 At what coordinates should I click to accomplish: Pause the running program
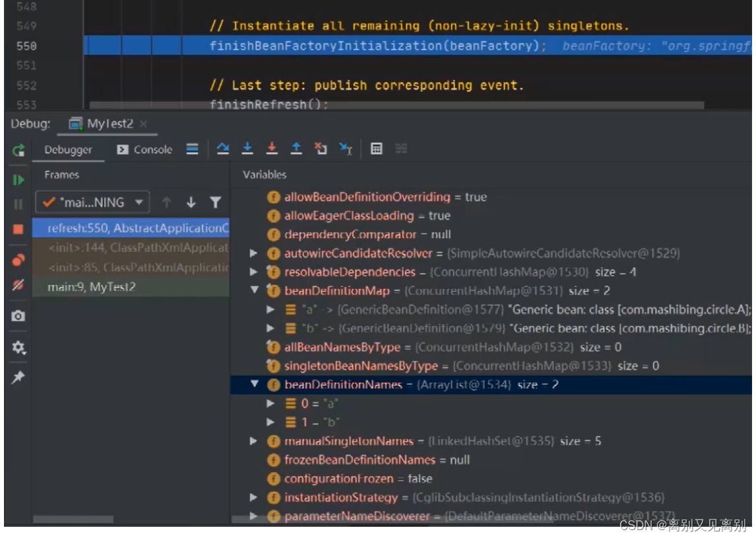18,204
